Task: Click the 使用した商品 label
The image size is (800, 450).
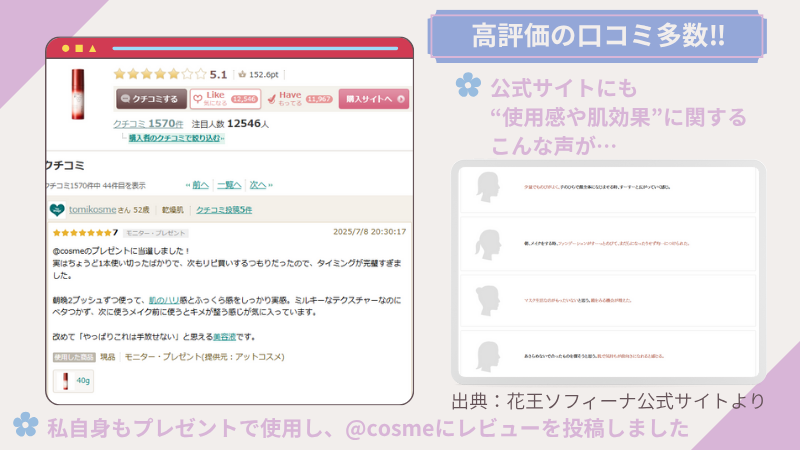Action: tap(74, 357)
